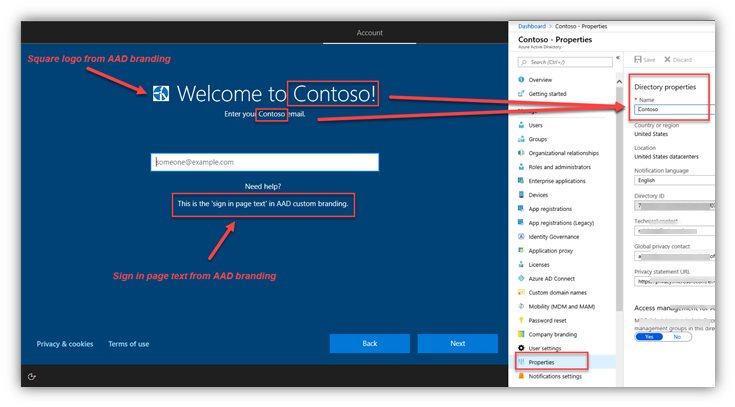
Task: Click the Contoso square logo
Action: (161, 93)
